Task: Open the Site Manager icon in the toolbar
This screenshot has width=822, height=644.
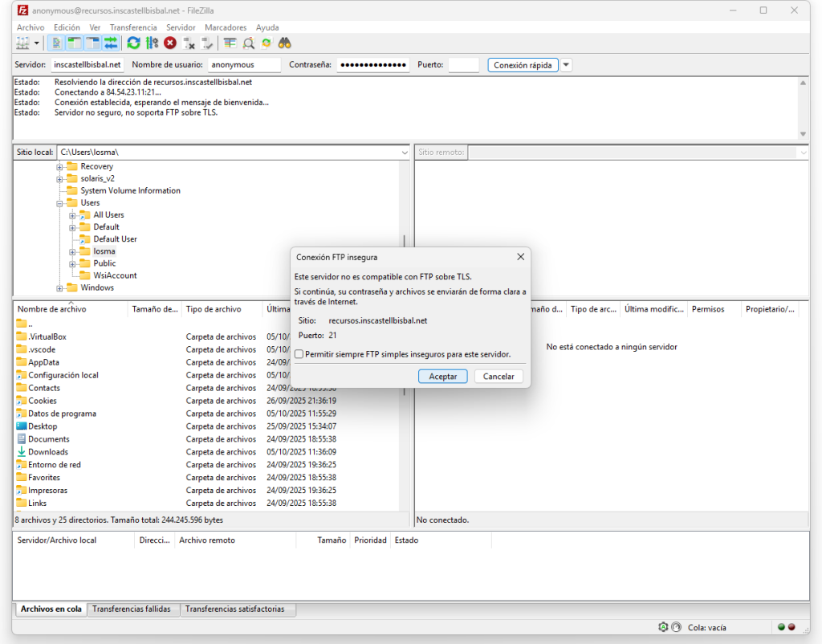Action: point(22,43)
